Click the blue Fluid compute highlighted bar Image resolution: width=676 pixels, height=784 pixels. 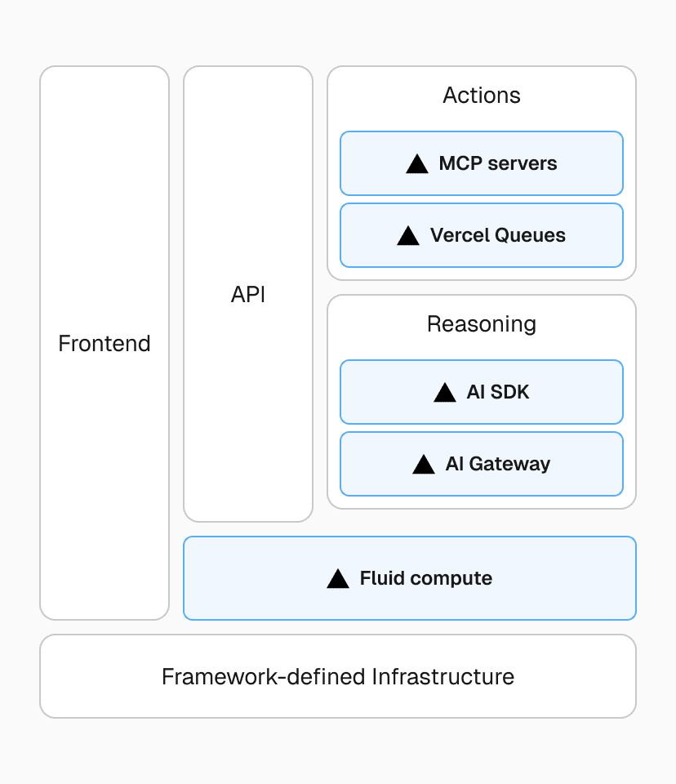(409, 578)
